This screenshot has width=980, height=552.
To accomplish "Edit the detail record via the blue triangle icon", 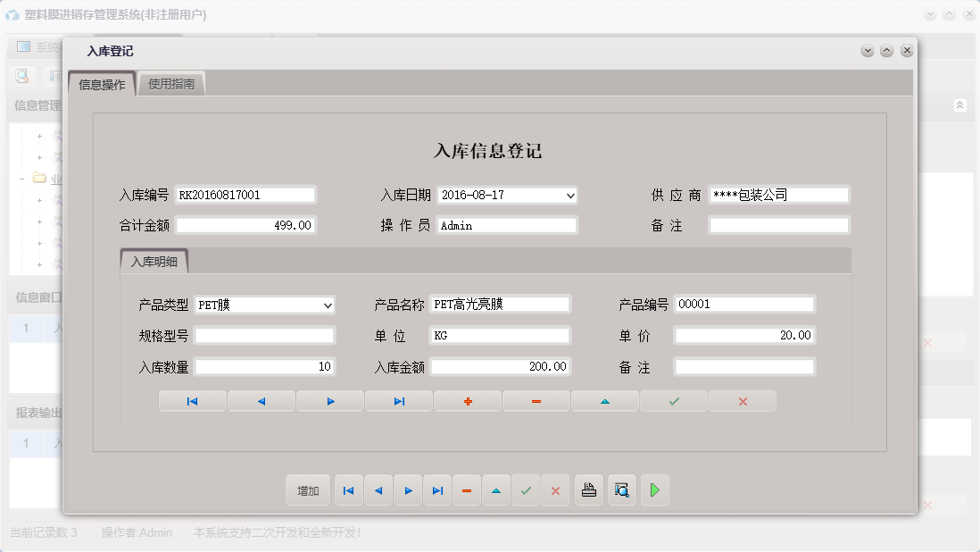I will point(604,400).
